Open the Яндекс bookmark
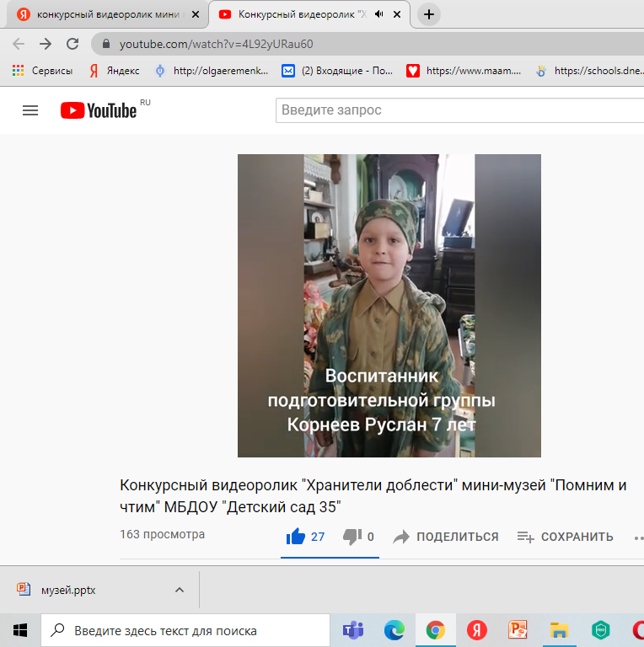Image resolution: width=644 pixels, height=647 pixels. tap(115, 72)
